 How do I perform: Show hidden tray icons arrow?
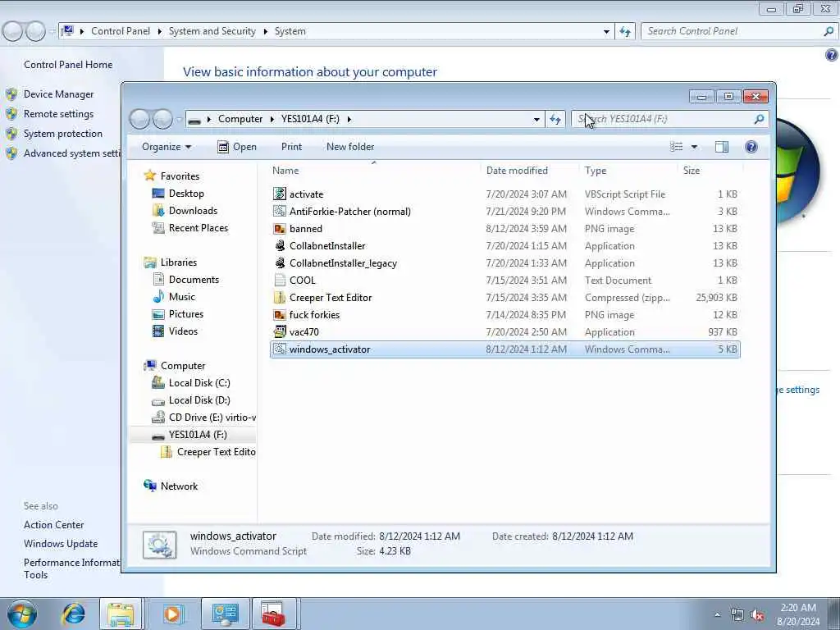pyautogui.click(x=717, y=615)
